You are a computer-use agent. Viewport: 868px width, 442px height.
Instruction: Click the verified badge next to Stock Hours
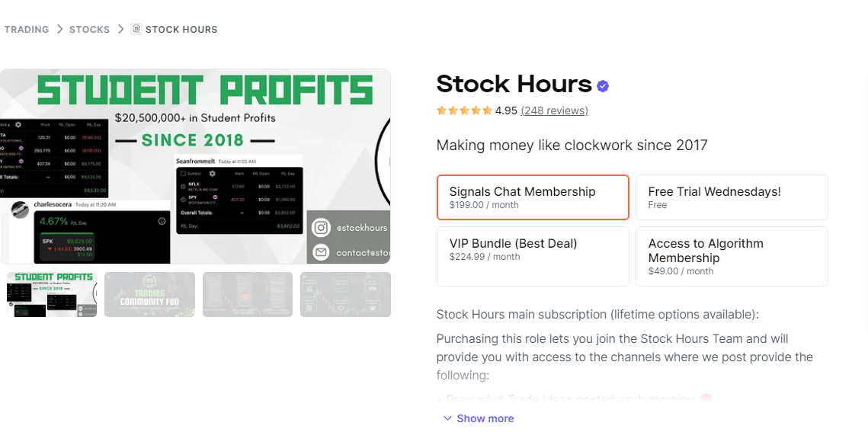[x=602, y=85]
